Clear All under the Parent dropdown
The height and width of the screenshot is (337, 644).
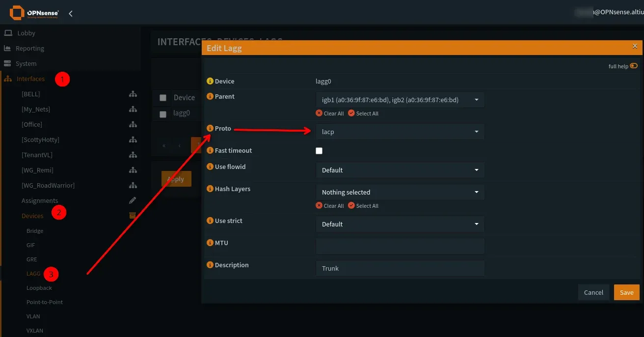point(330,113)
